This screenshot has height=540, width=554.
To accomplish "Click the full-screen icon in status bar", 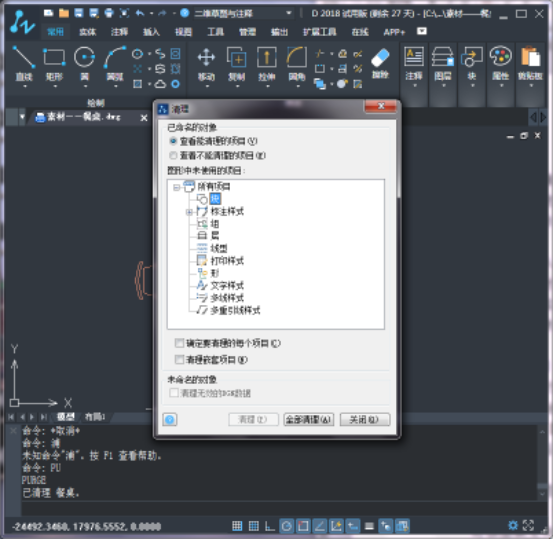I will (x=528, y=526).
